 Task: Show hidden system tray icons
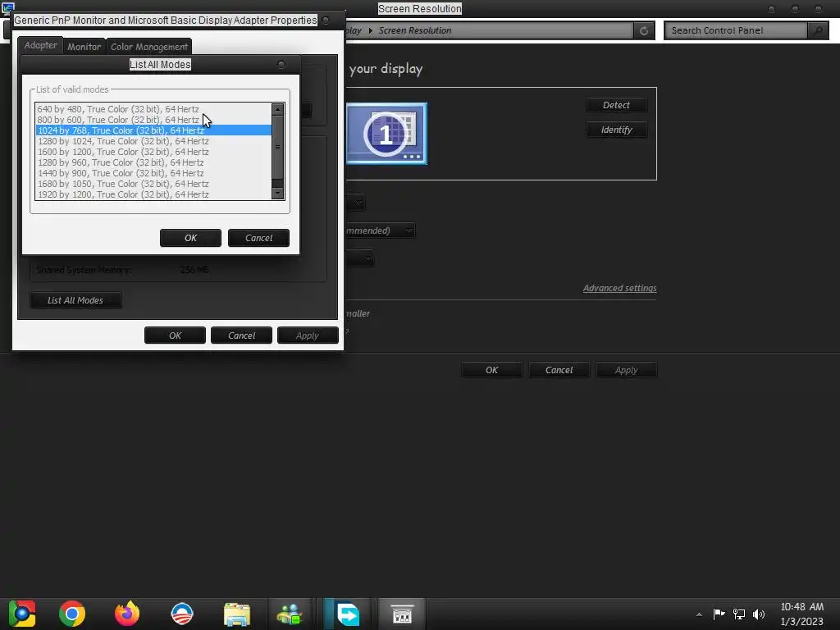click(699, 614)
